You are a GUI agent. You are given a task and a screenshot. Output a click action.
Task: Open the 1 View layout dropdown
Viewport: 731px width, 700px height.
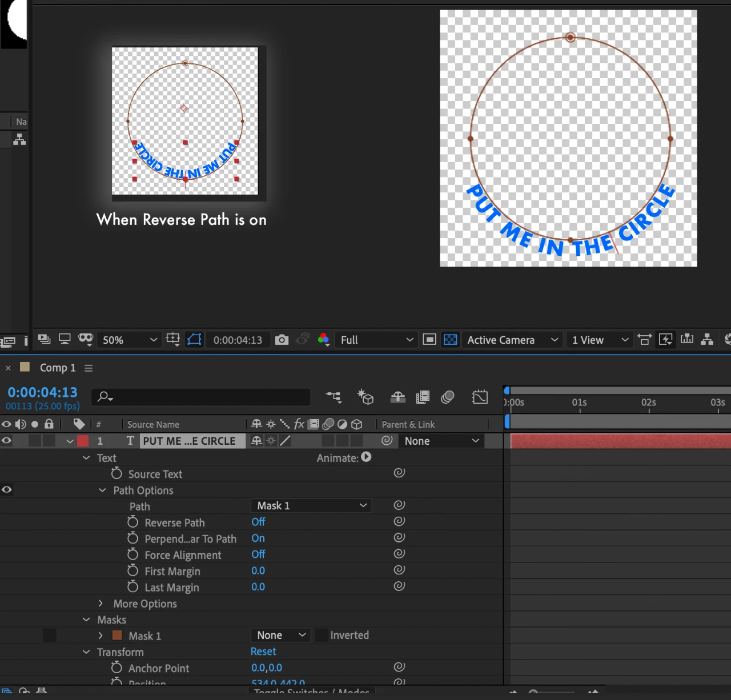pos(600,340)
